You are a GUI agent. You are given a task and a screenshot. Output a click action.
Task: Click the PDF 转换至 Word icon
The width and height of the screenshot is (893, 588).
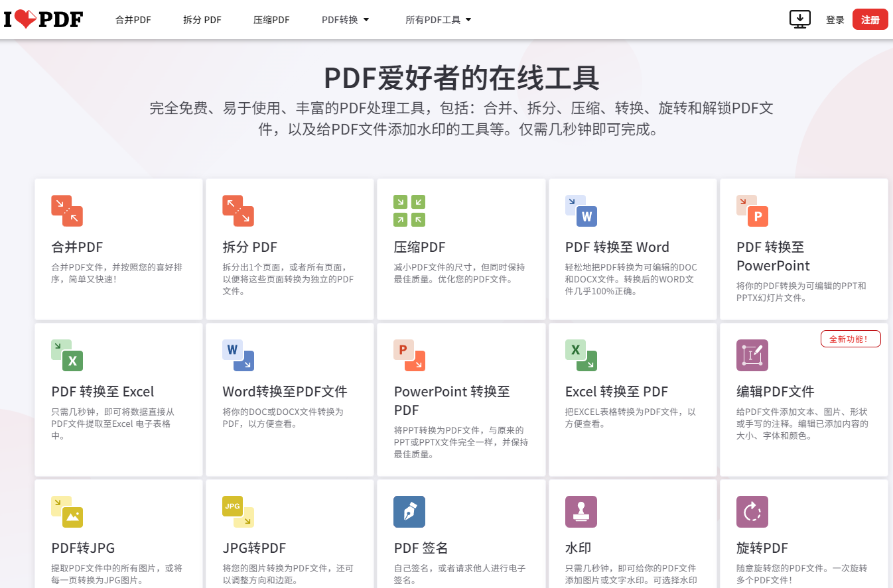click(581, 211)
